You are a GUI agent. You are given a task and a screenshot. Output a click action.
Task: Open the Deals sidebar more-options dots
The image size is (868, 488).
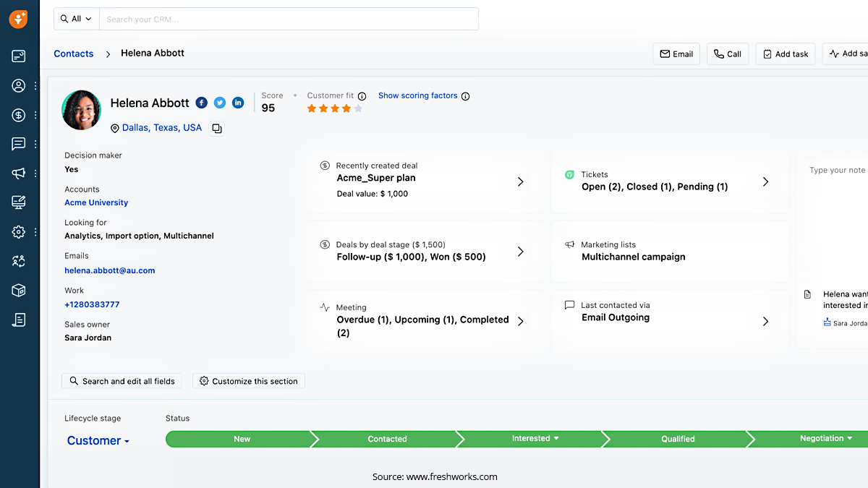coord(35,115)
